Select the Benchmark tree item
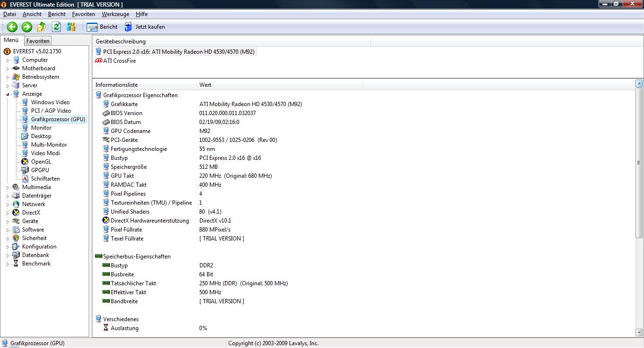The image size is (644, 348). pos(36,264)
